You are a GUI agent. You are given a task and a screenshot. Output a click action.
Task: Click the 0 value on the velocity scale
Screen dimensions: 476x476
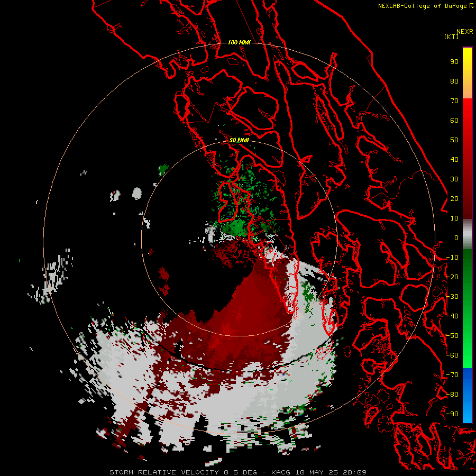pos(456,238)
